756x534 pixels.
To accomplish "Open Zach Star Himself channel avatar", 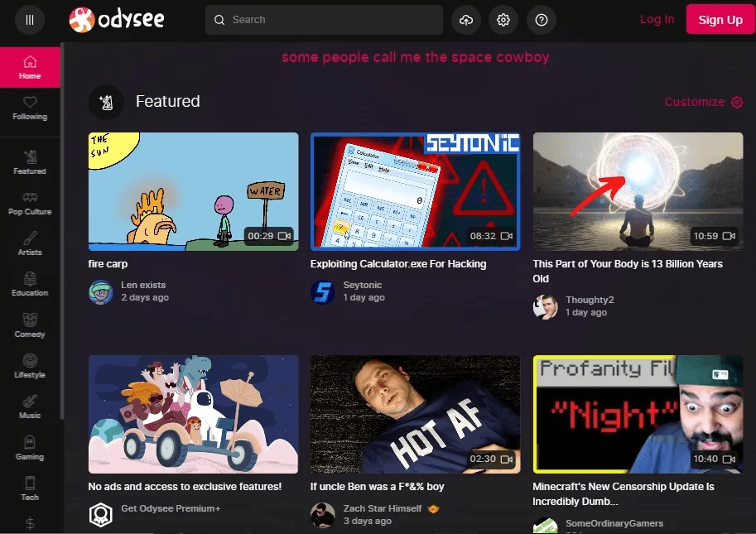I will tap(323, 515).
